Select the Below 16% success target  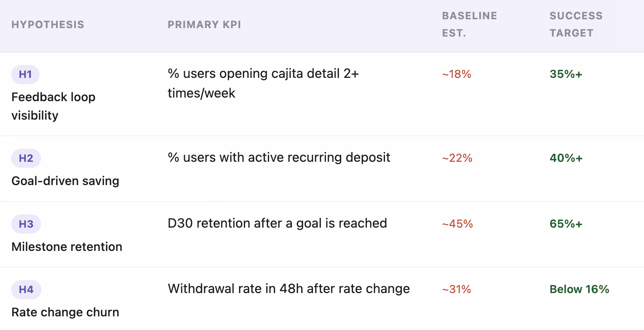(579, 289)
